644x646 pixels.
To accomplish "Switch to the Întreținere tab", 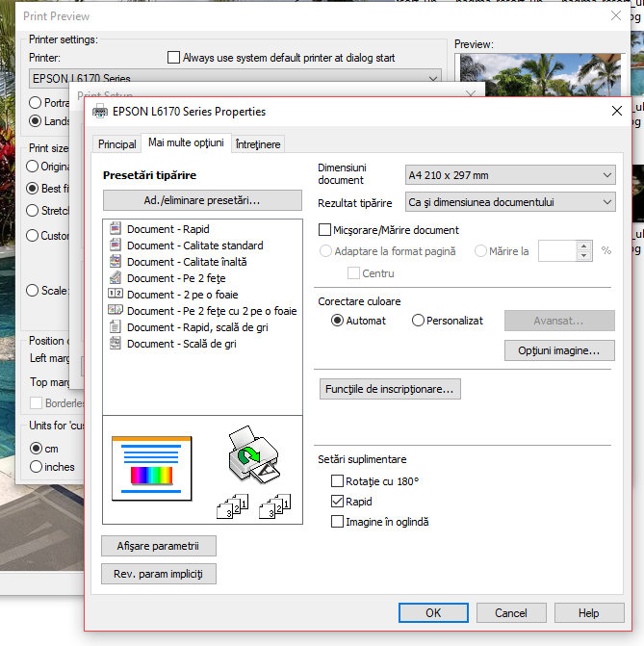I will click(258, 144).
